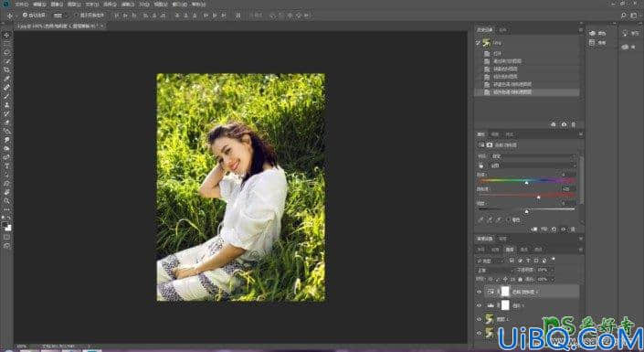
Task: Hide the Levels adjustment layer eye icon
Action: (479, 305)
